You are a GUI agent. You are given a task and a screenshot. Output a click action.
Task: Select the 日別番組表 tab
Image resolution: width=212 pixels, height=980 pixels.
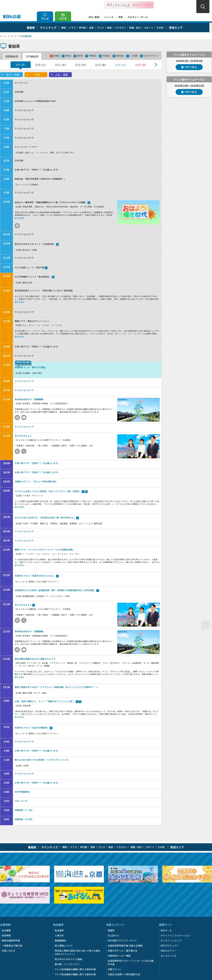click(32, 57)
